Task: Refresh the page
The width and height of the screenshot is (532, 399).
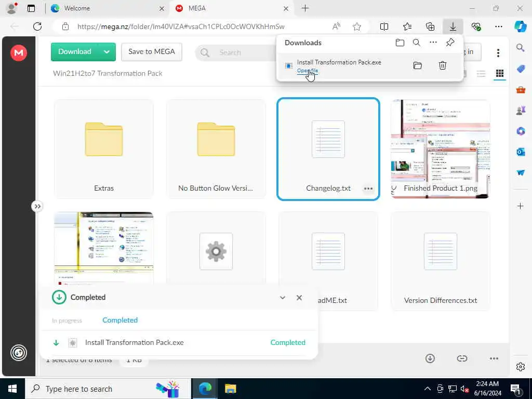Action: pyautogui.click(x=37, y=26)
